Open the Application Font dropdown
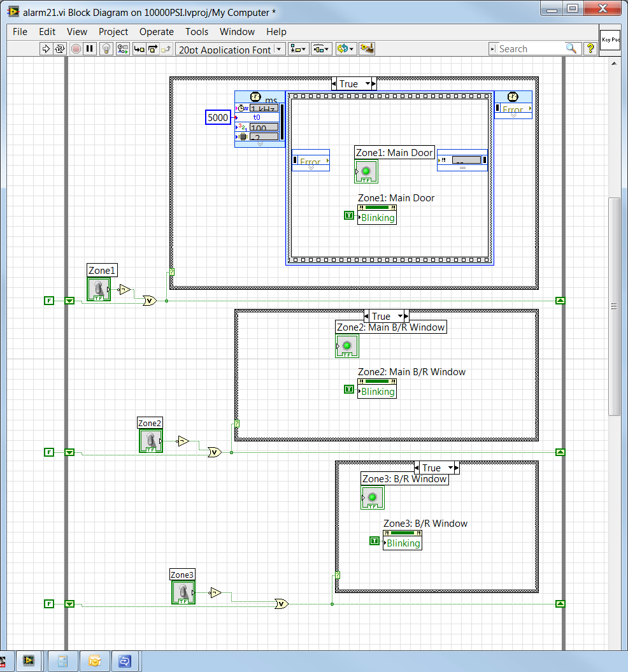 (x=231, y=49)
